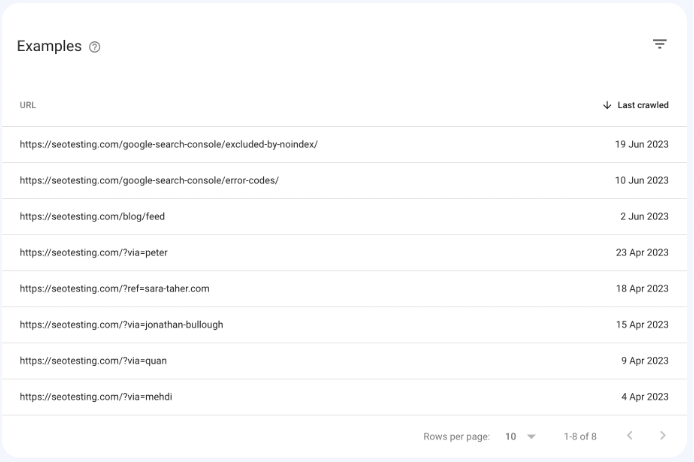This screenshot has width=694, height=462.
Task: Open the error-codes URL row
Action: coord(344,181)
